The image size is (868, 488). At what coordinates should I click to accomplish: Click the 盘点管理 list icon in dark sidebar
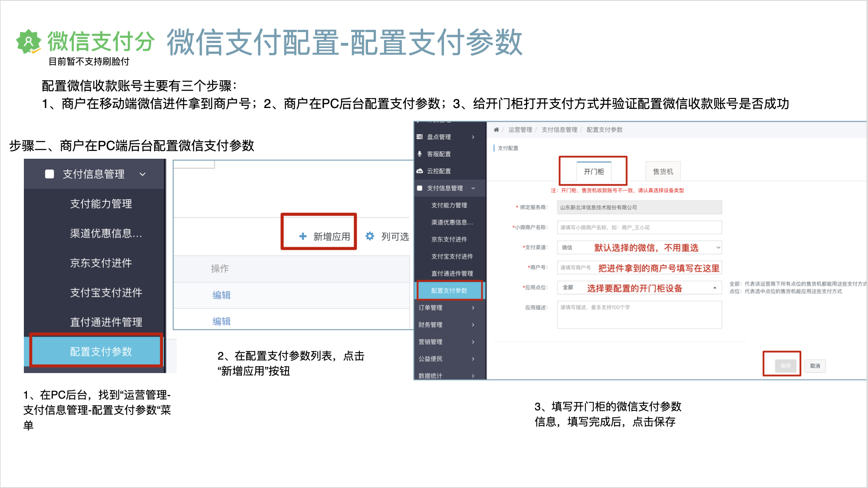pyautogui.click(x=420, y=137)
